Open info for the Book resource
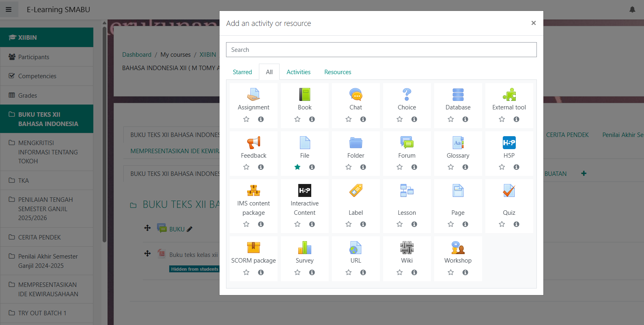Viewport: 644px width, 325px height. 312,119
